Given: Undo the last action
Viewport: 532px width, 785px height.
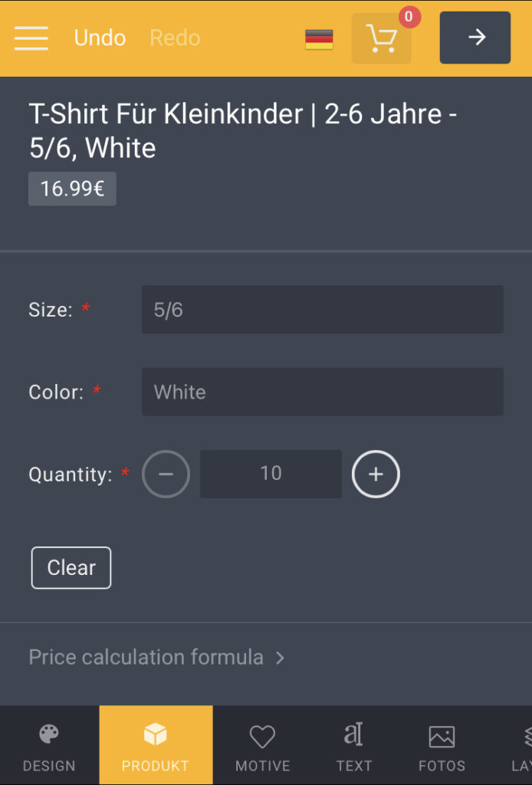Looking at the screenshot, I should [100, 38].
